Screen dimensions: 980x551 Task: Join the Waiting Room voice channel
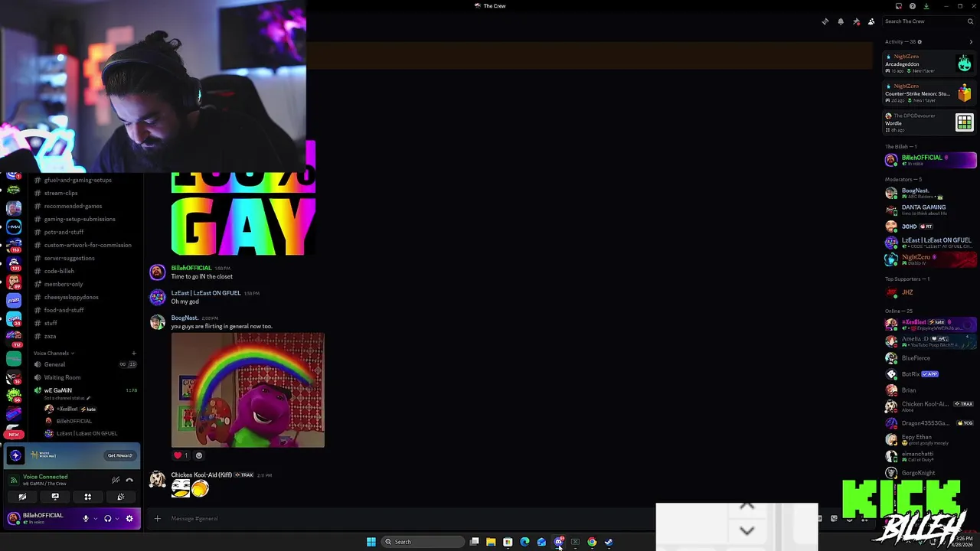[x=62, y=377]
